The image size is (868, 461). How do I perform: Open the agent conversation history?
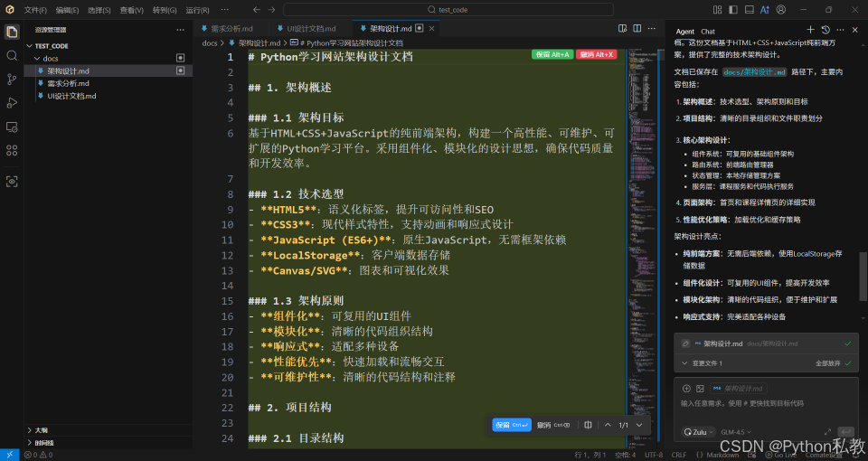click(826, 31)
